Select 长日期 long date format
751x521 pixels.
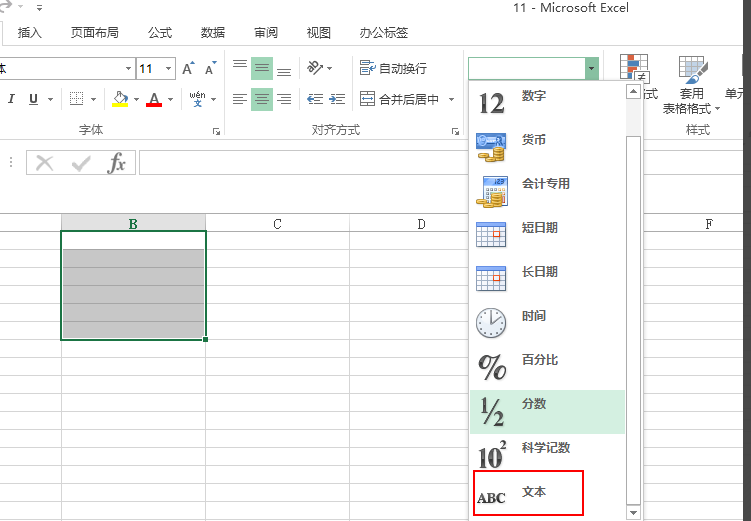(x=547, y=280)
